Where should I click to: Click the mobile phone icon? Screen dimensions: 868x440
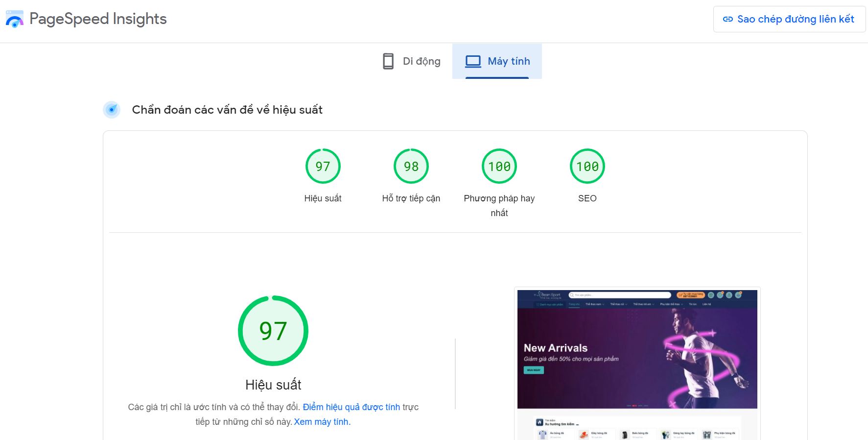tap(388, 61)
